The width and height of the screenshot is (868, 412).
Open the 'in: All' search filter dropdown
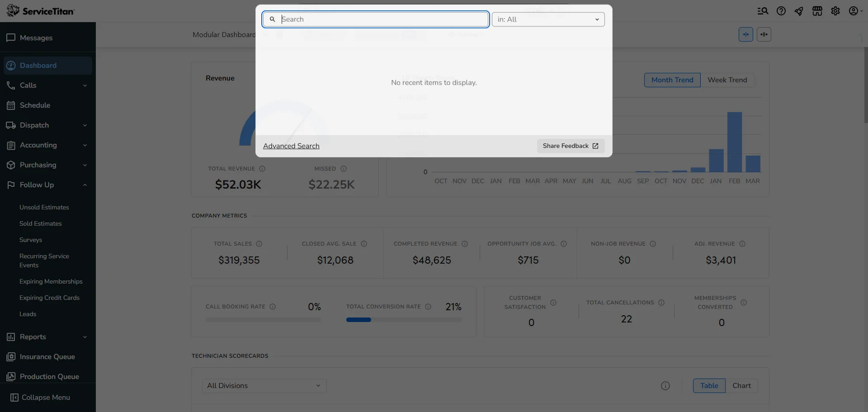tap(548, 19)
